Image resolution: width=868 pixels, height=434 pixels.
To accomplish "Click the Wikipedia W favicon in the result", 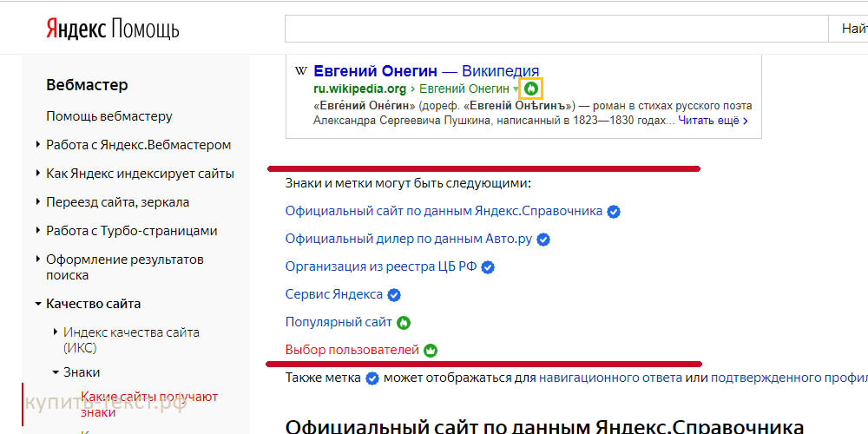I will click(x=300, y=71).
